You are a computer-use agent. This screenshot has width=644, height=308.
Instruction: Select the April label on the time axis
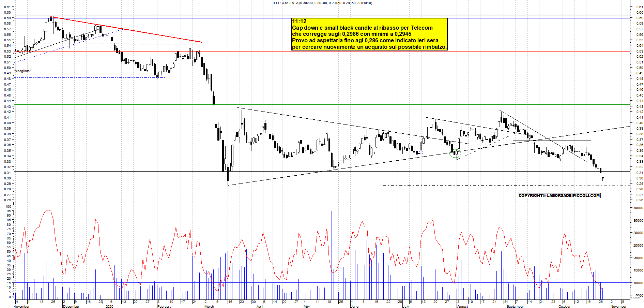[260, 306]
